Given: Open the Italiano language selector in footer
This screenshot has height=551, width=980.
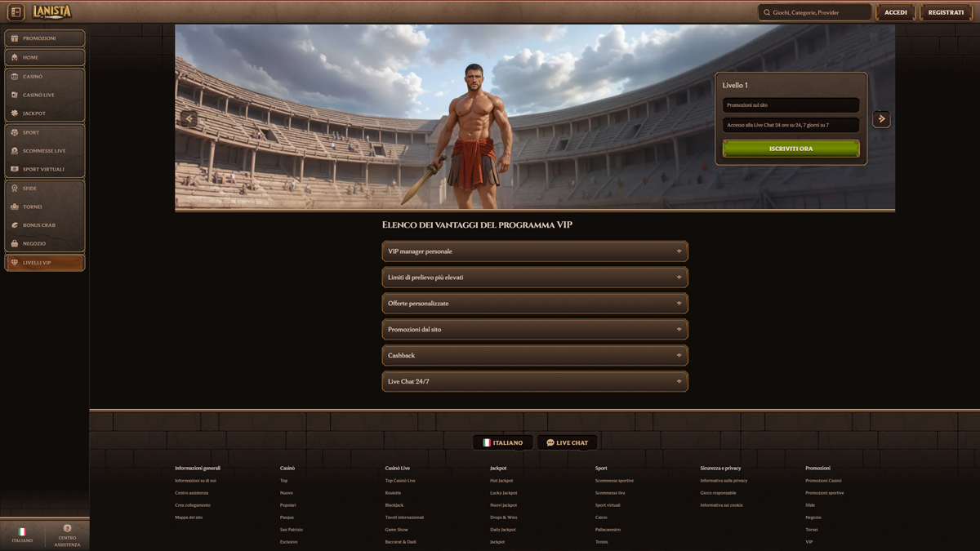Looking at the screenshot, I should point(503,442).
